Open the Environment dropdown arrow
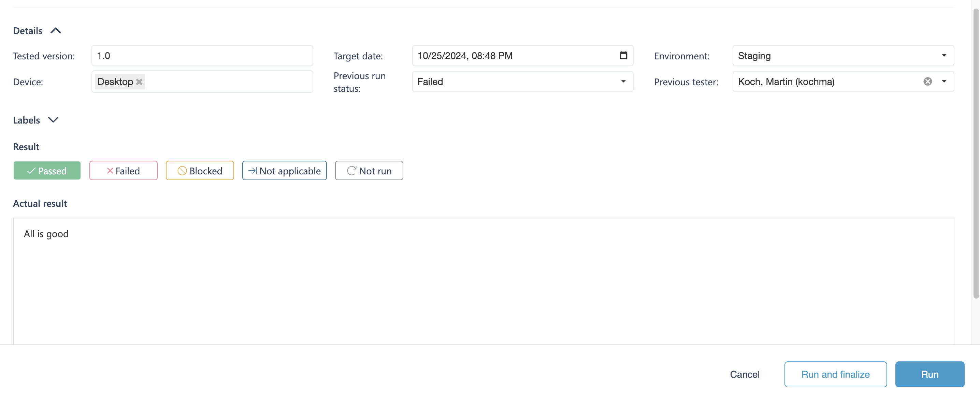 click(944, 56)
